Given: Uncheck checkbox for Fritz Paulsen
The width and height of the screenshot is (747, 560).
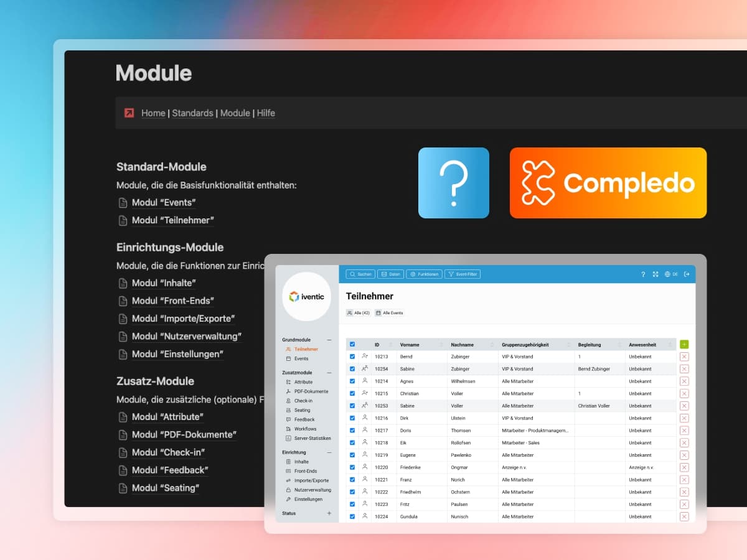Looking at the screenshot, I should (x=352, y=504).
